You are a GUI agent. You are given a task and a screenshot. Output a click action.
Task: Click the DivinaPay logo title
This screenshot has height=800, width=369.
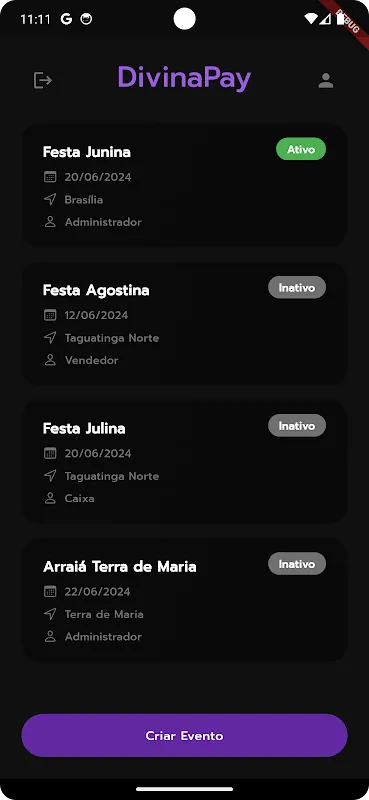click(x=184, y=79)
